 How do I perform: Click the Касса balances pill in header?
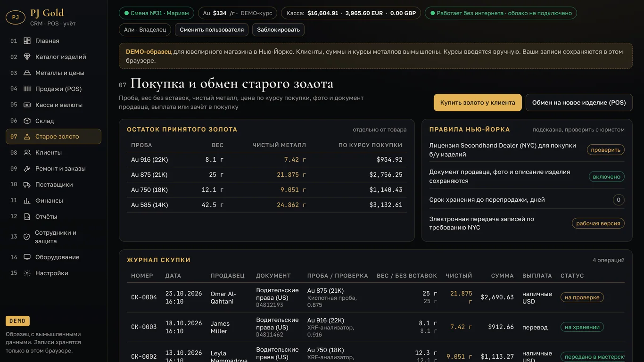(351, 13)
